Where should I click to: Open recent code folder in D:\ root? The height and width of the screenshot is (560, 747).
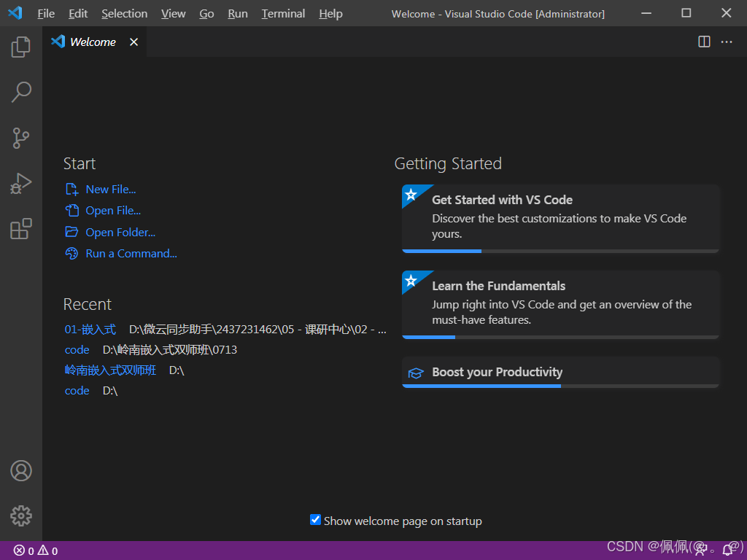[x=77, y=391]
